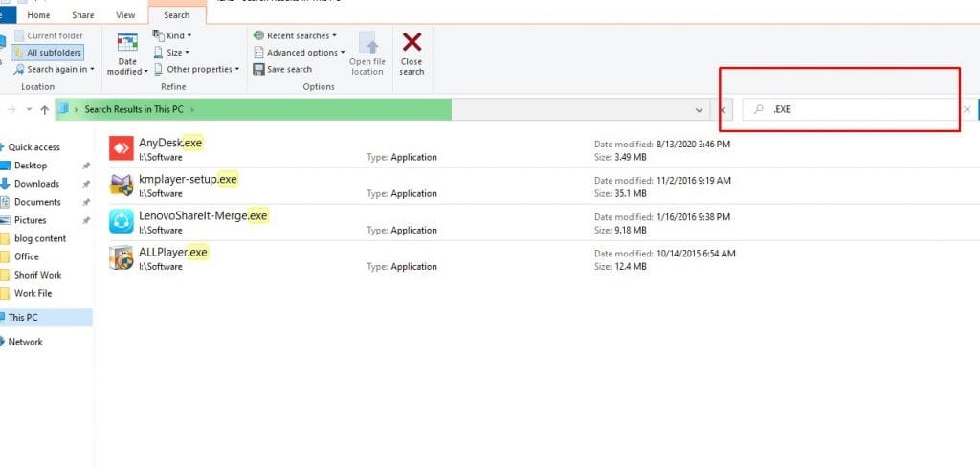Viewport: 980px width, 468px height.
Task: Expand the Size filter dropdown
Action: (171, 53)
